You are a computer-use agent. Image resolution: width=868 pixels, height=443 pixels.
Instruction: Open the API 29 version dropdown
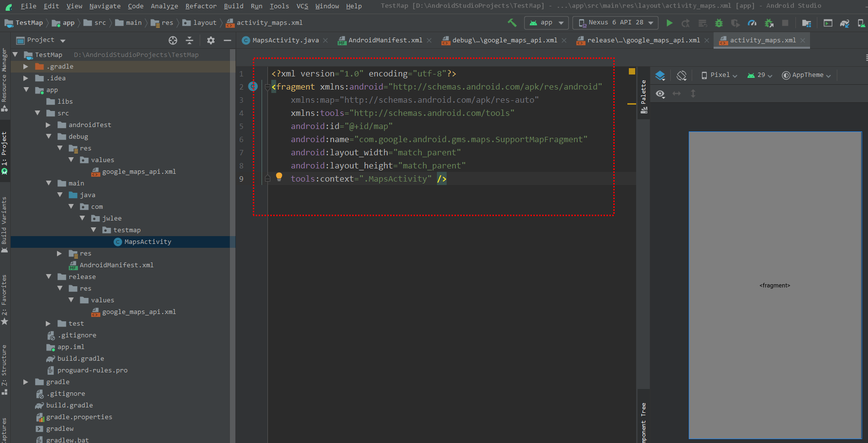click(x=760, y=75)
